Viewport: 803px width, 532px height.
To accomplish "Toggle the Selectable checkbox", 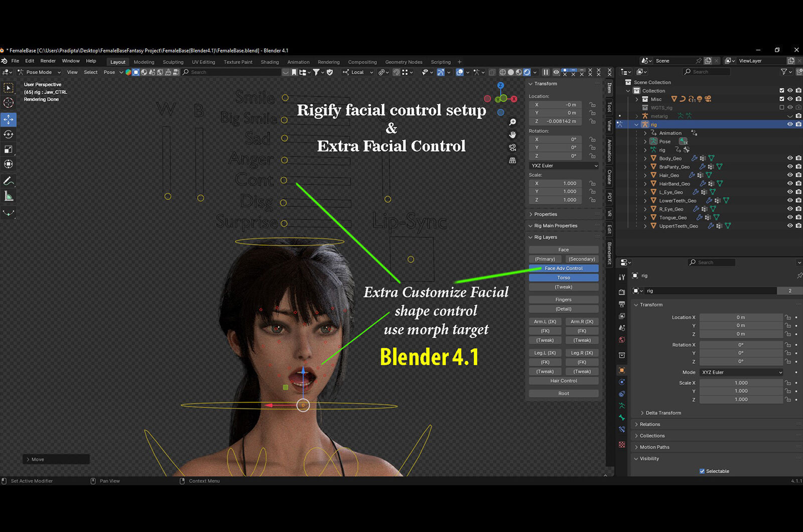I will [702, 471].
